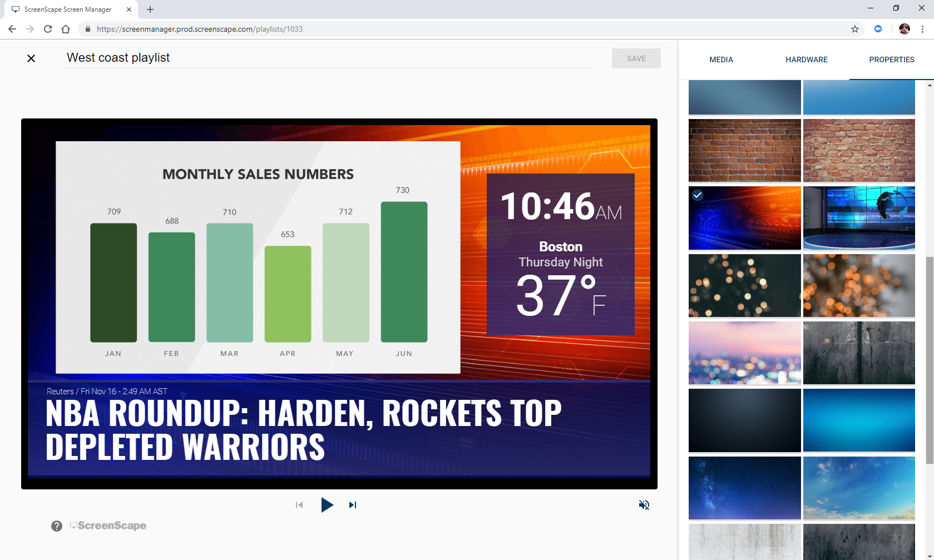Viewport: 934px width, 560px height.
Task: Click the Save button
Action: 636,58
